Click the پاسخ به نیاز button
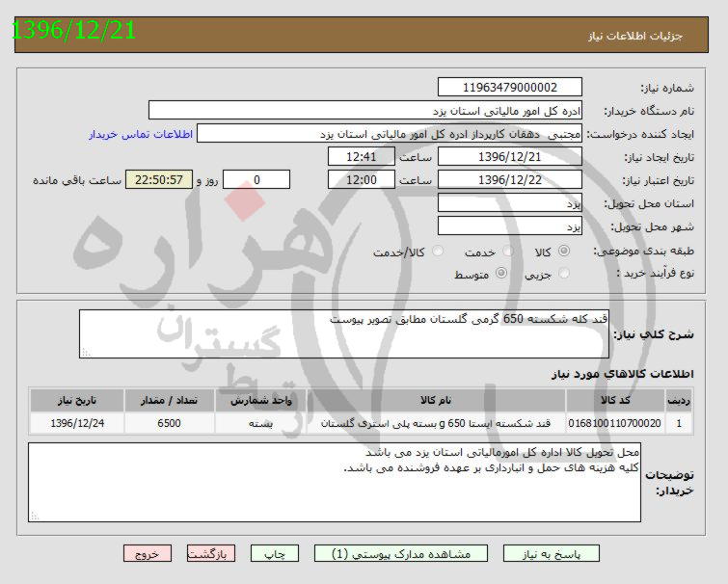 pos(552,554)
